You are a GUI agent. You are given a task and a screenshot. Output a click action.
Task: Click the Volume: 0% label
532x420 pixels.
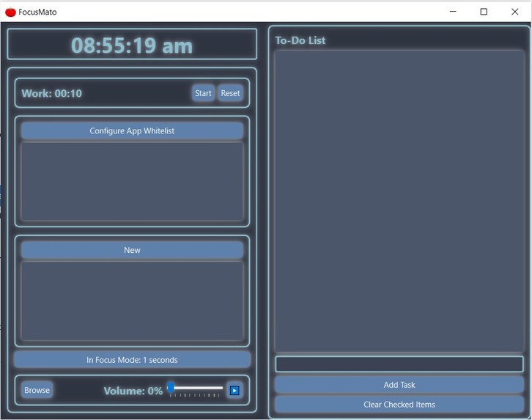pos(133,391)
